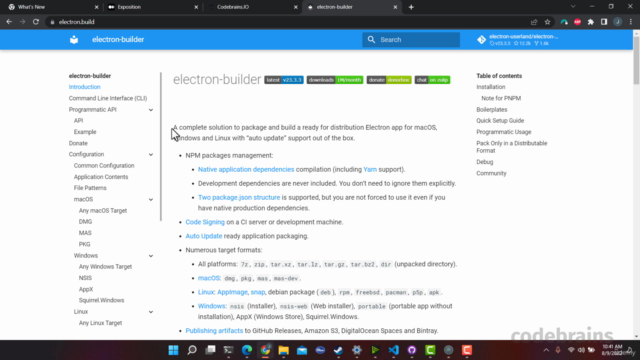Follow the Native application dependencies link
Image resolution: width=640 pixels, height=360 pixels.
[246, 169]
